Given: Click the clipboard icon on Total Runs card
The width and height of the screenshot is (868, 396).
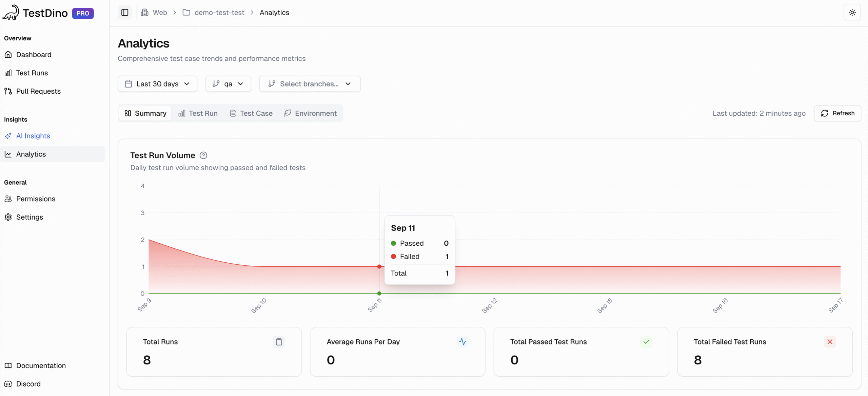Looking at the screenshot, I should tap(278, 342).
